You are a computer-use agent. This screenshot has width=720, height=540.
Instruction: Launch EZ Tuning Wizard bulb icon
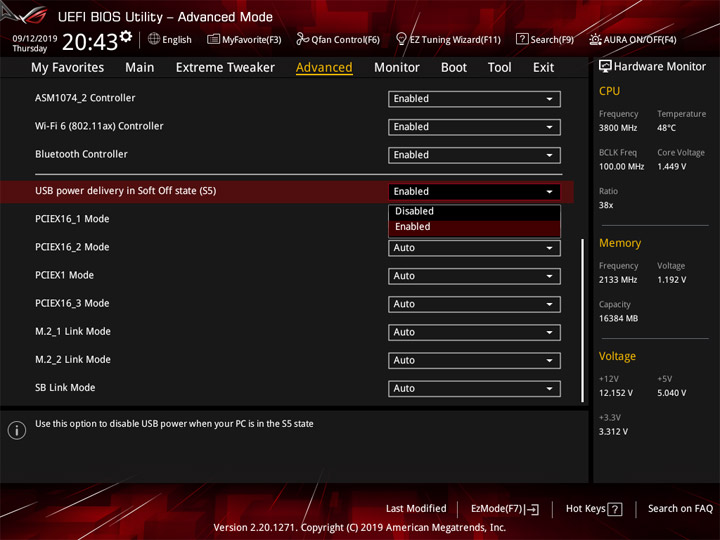[401, 39]
